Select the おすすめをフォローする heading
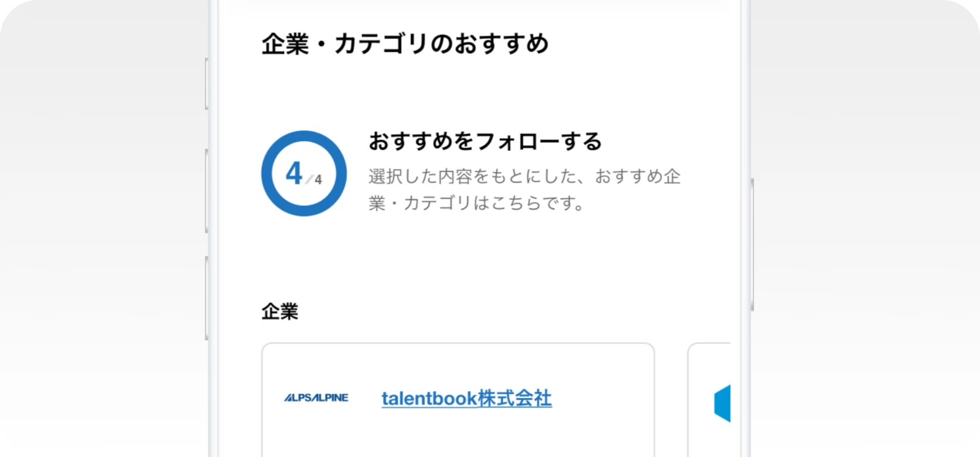The image size is (980, 457). point(485,142)
